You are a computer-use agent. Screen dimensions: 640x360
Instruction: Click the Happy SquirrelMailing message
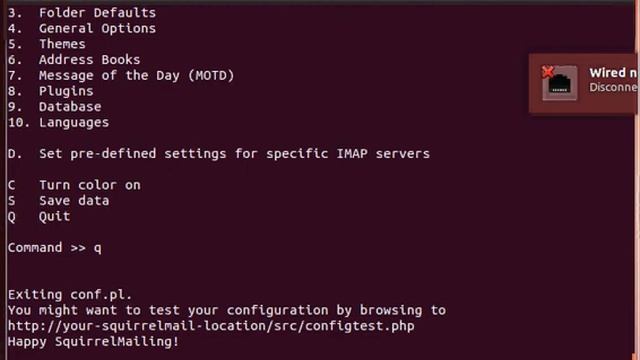tap(93, 341)
